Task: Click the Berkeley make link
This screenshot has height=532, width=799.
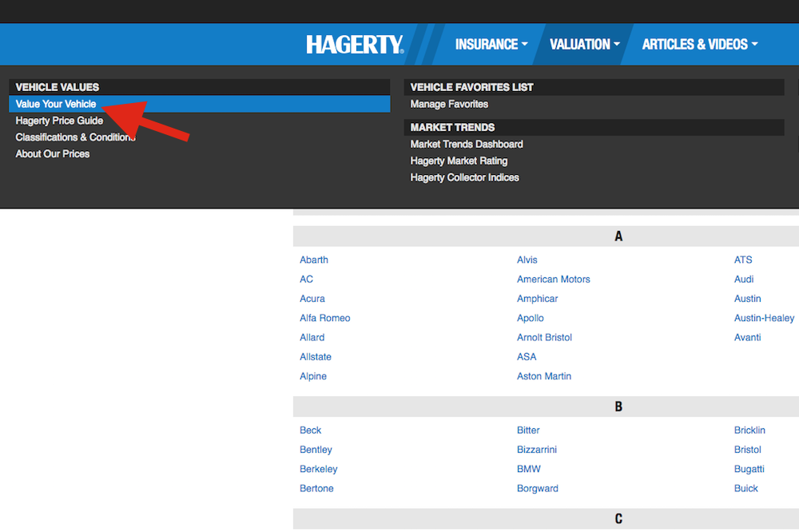Action: point(319,469)
